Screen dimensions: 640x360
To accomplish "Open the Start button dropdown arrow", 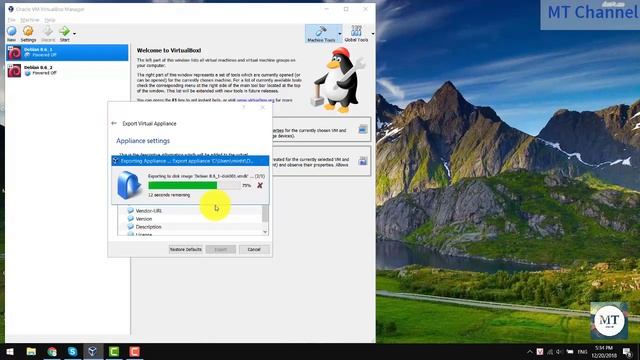I will point(74,34).
